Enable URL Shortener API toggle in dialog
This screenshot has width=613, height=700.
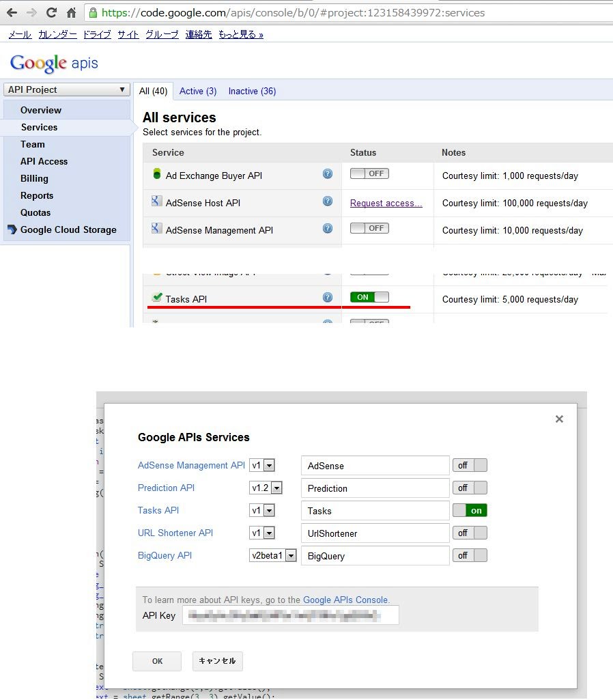(x=470, y=533)
